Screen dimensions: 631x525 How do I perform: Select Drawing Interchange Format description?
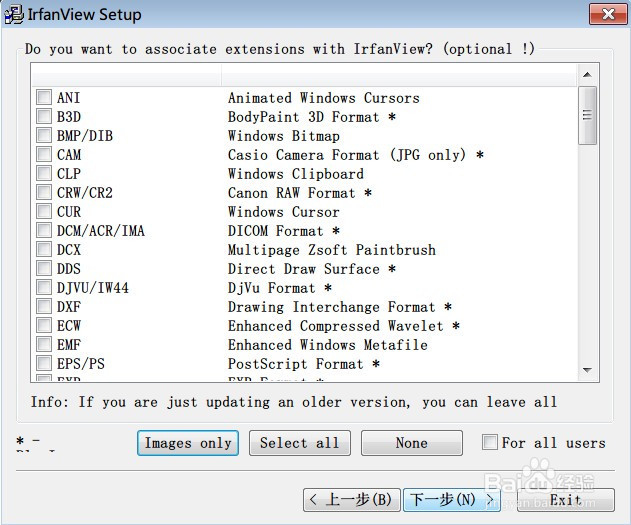coord(340,307)
